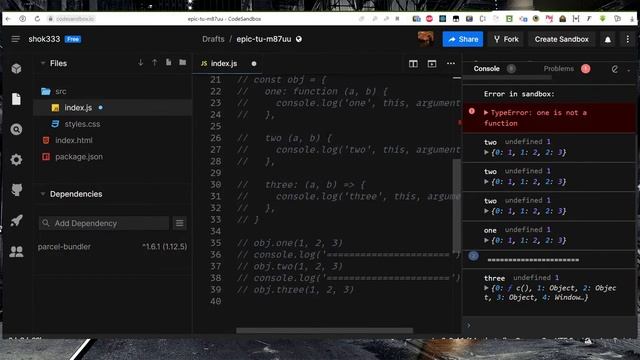
Task: Expand the 'one' arguments object
Action: coord(486,241)
